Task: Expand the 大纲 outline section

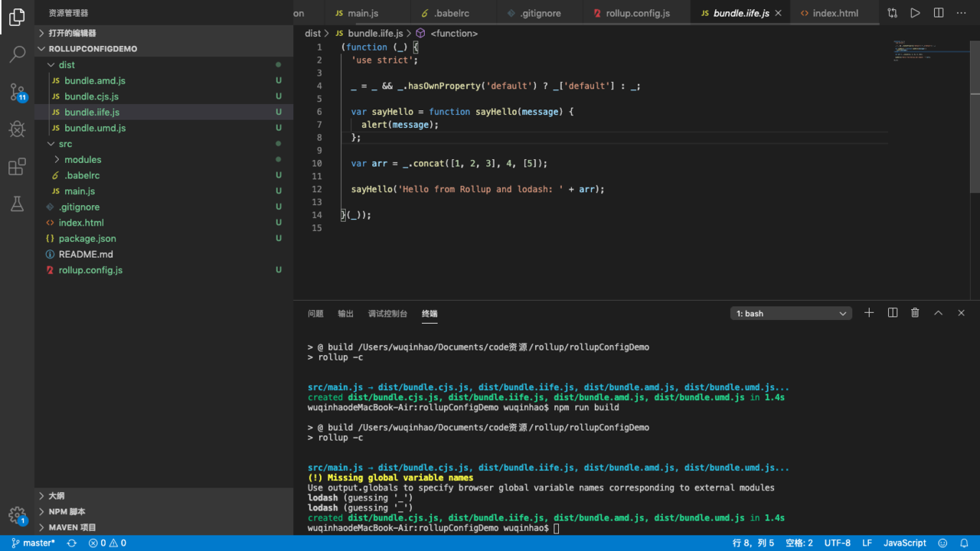Action: tap(164, 496)
